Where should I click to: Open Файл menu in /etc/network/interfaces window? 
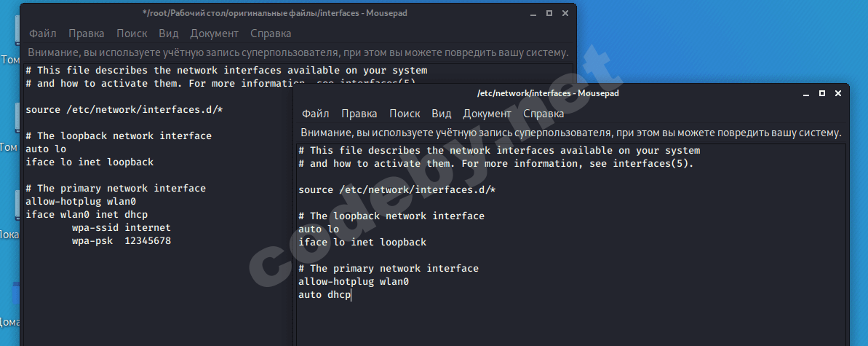click(316, 114)
